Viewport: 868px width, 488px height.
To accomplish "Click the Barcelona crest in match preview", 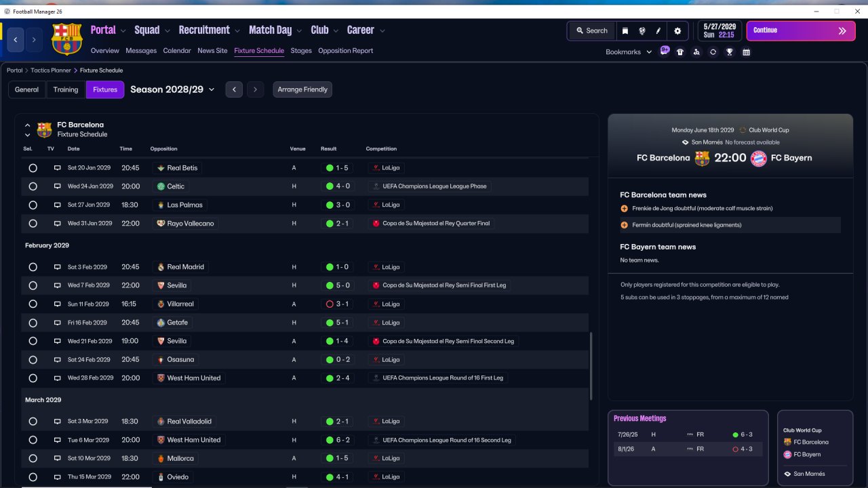I will (702, 158).
